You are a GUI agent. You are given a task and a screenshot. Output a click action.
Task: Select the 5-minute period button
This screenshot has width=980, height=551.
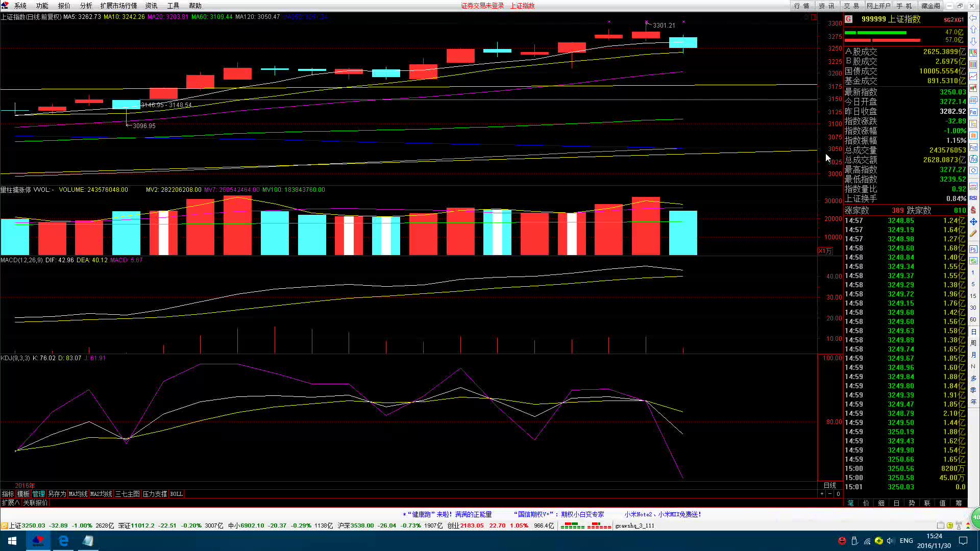pos(973,284)
